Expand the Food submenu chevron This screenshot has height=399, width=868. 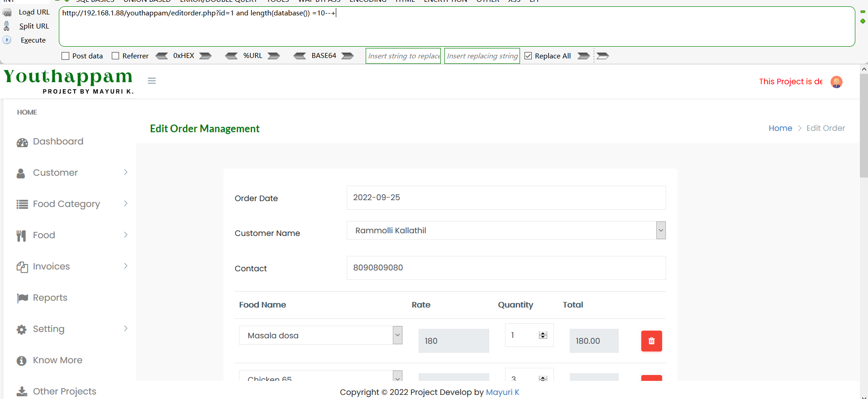[x=126, y=235]
